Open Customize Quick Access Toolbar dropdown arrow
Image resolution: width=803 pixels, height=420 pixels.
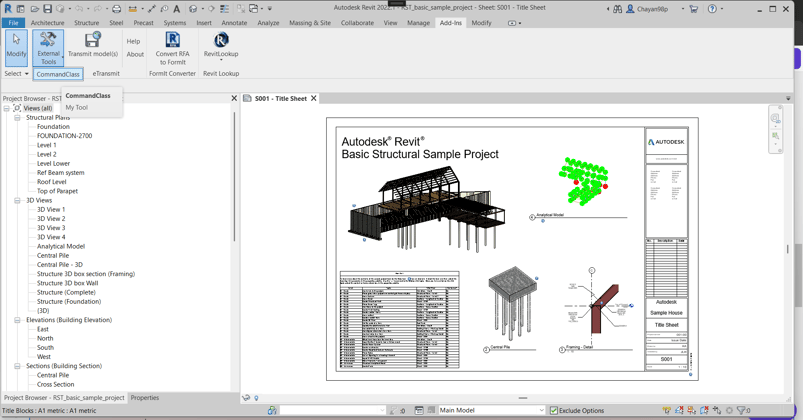pos(270,9)
